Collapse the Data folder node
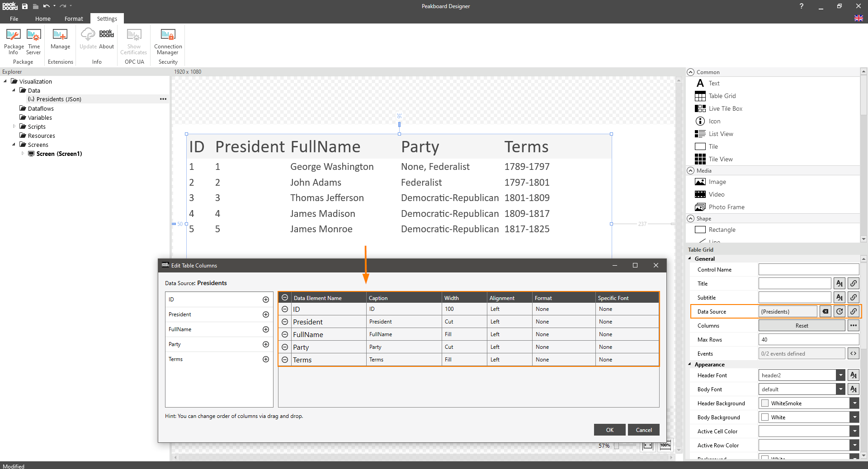Image resolution: width=868 pixels, height=469 pixels. 14,90
